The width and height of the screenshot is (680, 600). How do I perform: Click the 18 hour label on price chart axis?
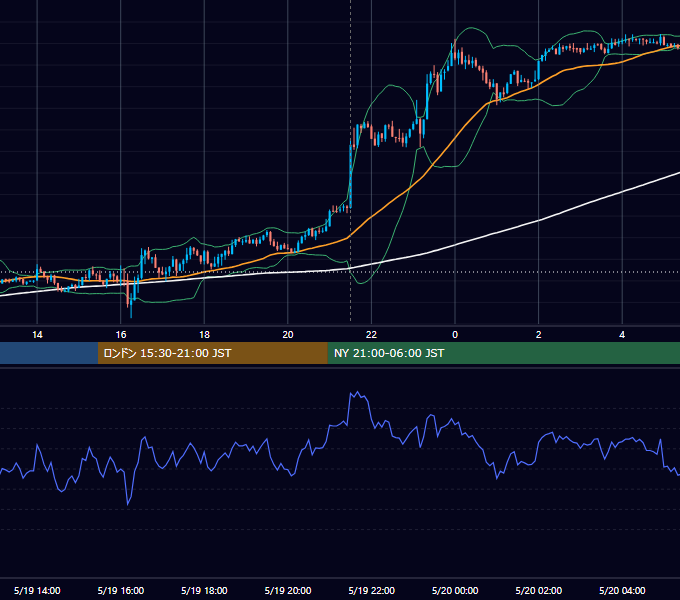204,335
